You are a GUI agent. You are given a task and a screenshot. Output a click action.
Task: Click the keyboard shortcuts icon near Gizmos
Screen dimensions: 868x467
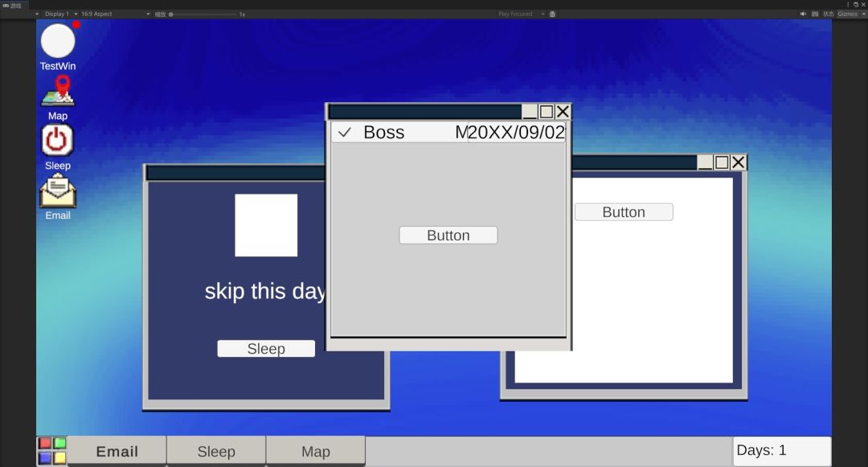click(x=815, y=14)
